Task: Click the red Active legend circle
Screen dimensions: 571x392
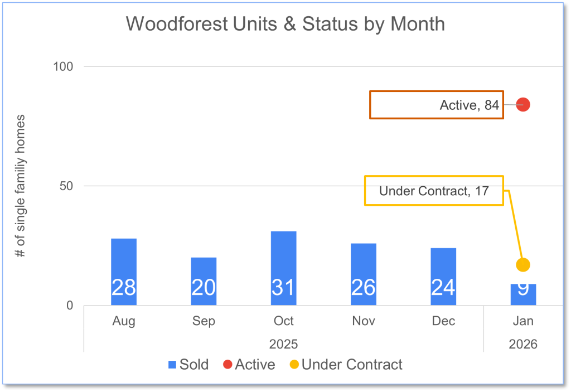Action: [x=227, y=365]
